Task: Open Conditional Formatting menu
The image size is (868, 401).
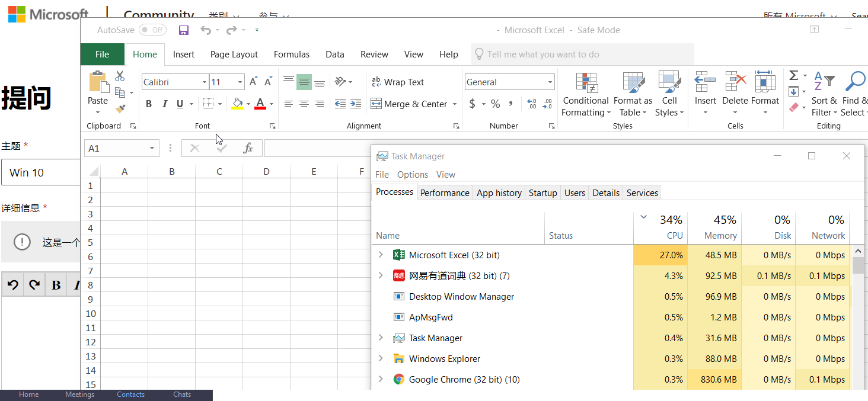Action: (586, 94)
